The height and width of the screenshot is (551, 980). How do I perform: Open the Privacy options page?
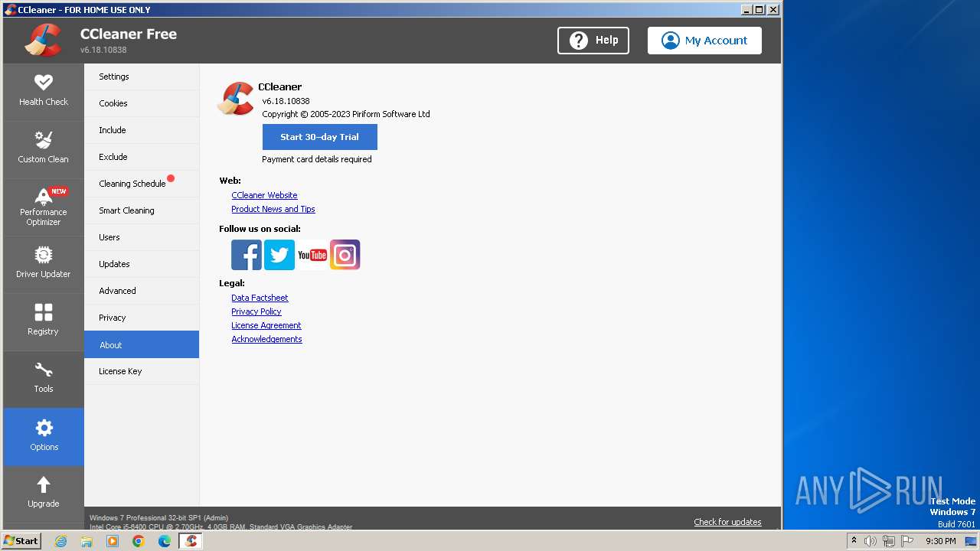pyautogui.click(x=142, y=318)
